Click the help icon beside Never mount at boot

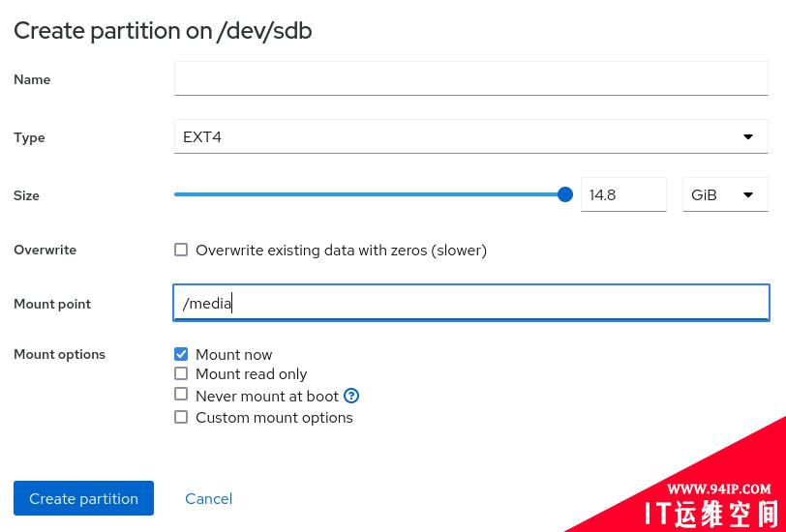point(351,396)
